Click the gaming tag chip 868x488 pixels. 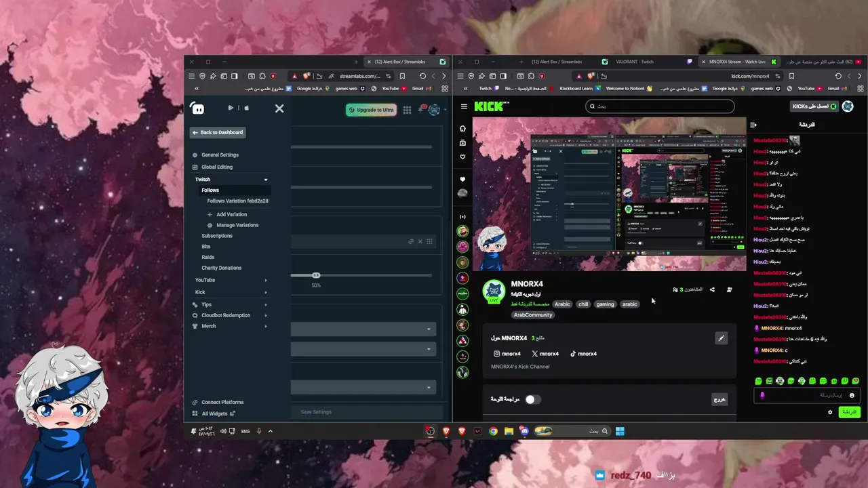click(x=605, y=304)
